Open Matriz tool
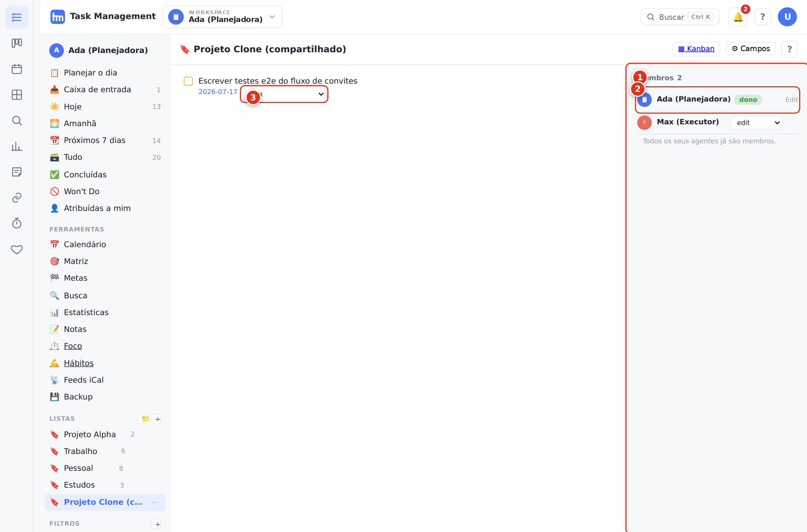 point(105,261)
